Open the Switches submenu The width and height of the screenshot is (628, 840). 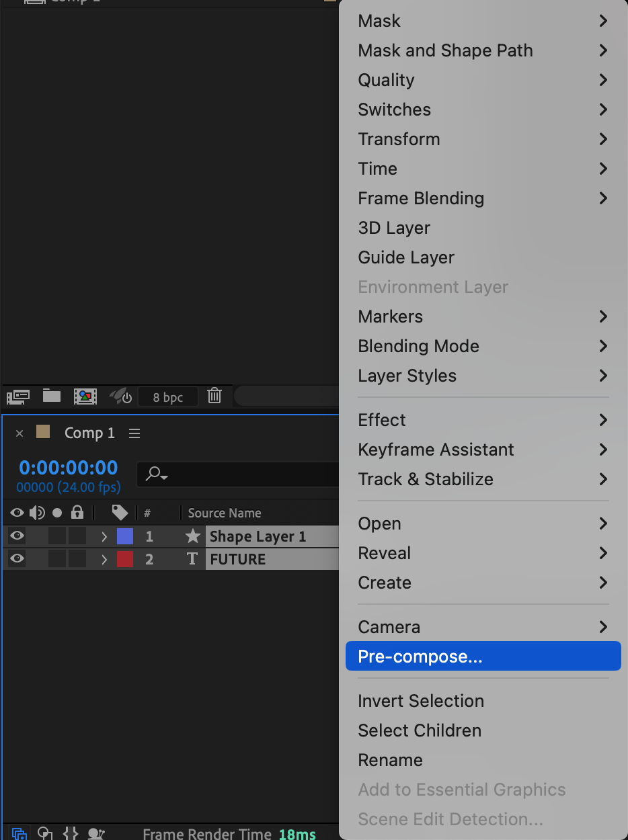tap(483, 110)
